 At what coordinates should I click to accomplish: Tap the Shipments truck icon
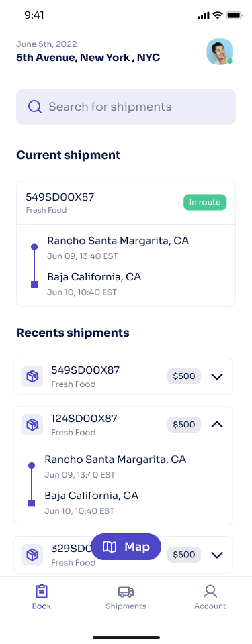(x=126, y=592)
